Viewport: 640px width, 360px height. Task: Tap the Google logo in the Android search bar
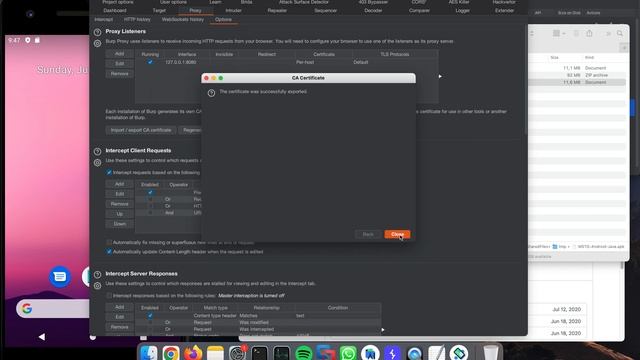pos(27,309)
